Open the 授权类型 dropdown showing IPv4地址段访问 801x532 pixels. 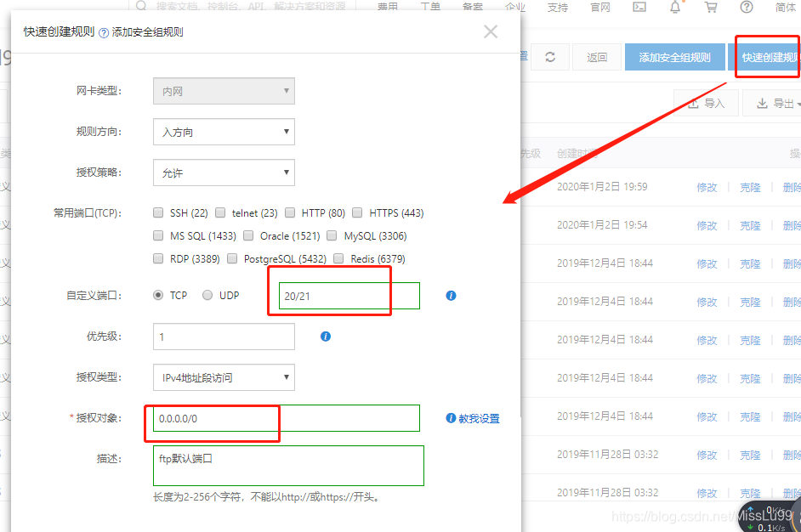[224, 377]
